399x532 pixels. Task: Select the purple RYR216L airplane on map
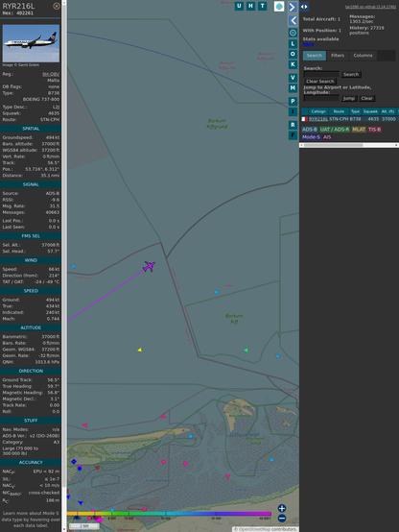[x=149, y=266]
